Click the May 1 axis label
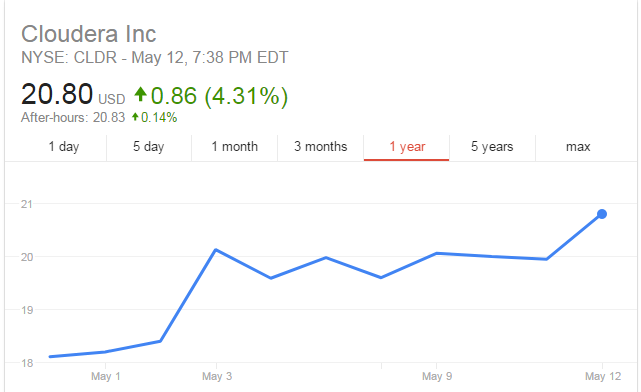 coord(106,376)
